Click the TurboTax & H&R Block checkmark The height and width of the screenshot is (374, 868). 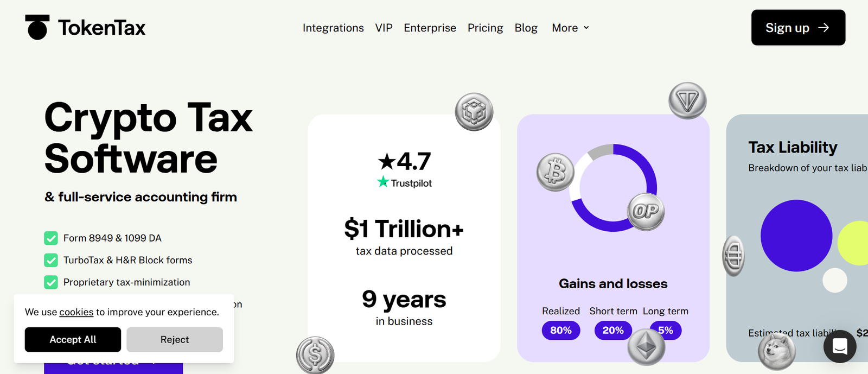[x=51, y=261]
